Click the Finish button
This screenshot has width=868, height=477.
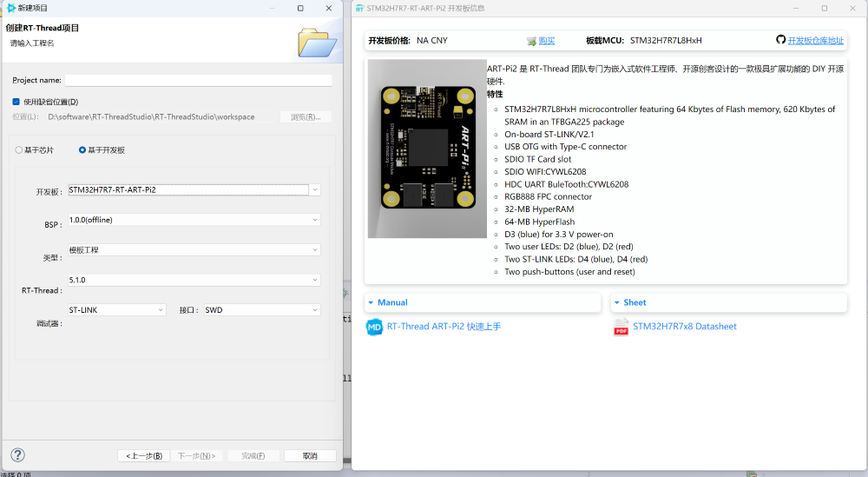(253, 455)
